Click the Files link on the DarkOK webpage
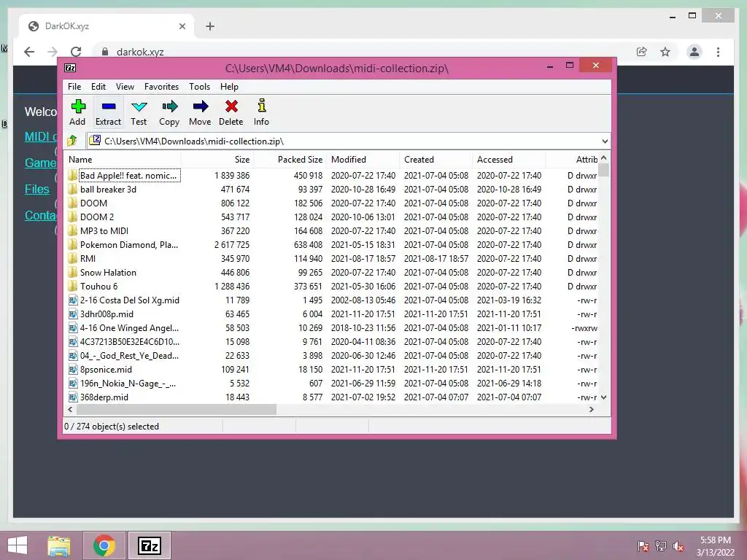Viewport: 747px width, 560px height. (x=36, y=189)
